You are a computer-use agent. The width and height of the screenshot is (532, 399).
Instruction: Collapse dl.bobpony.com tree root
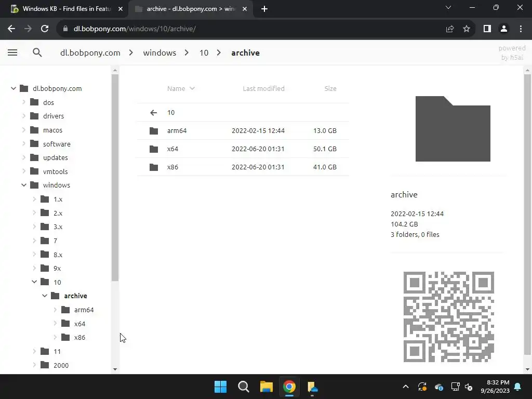tap(14, 88)
